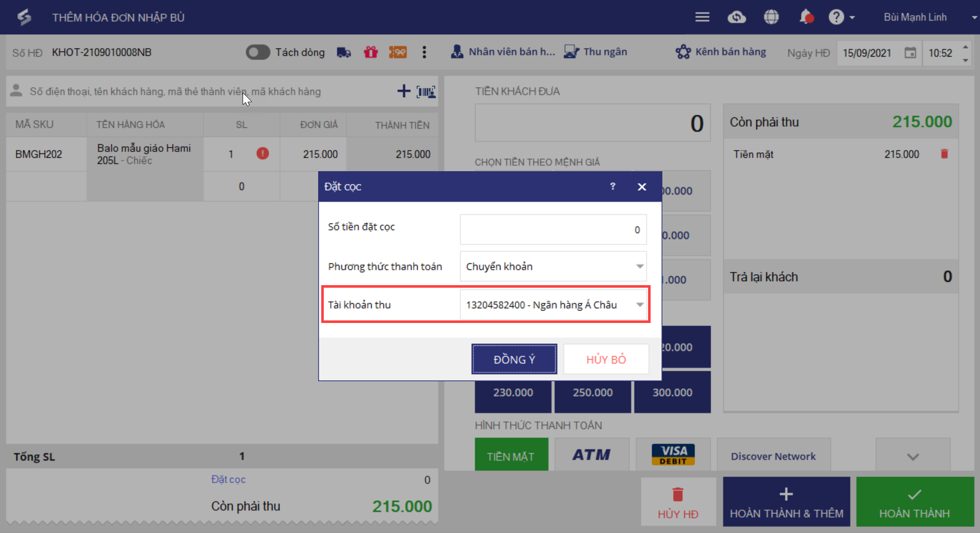Open the invoice date calendar picker

click(910, 53)
